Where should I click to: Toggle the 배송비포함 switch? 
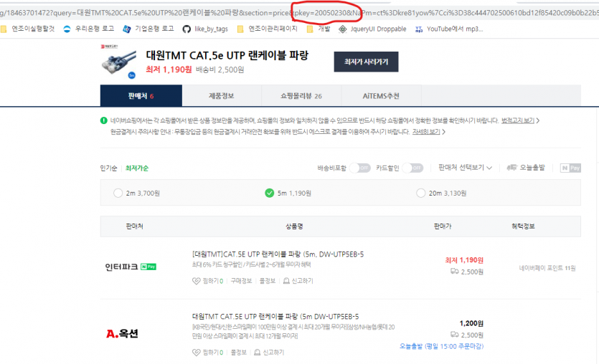click(x=361, y=168)
